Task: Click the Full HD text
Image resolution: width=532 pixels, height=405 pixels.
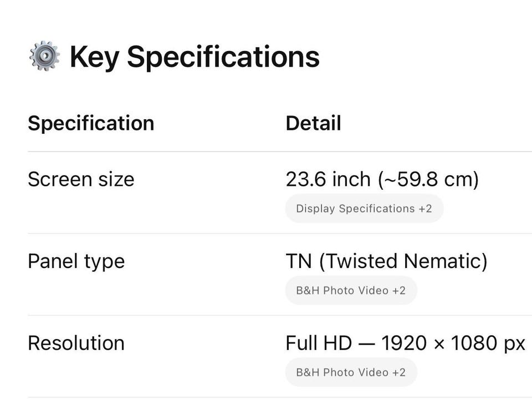Action: pyautogui.click(x=319, y=343)
